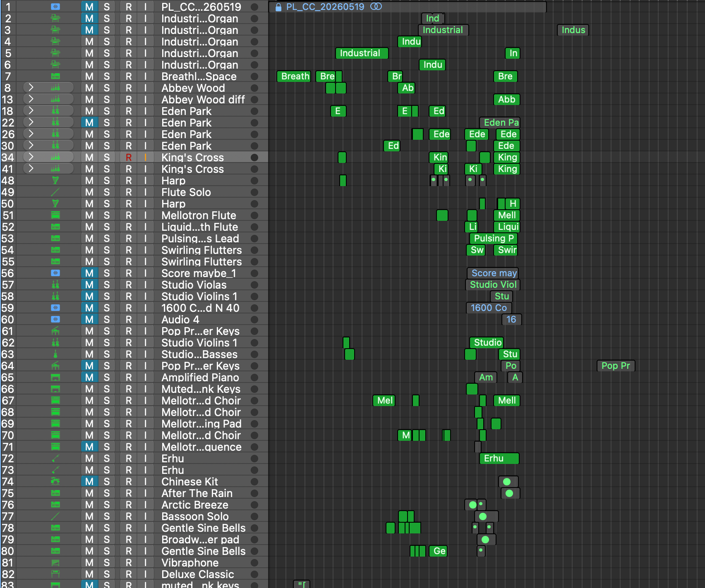The height and width of the screenshot is (588, 705).
Task: Click the harp instrument icon on track 48
Action: (x=55, y=181)
